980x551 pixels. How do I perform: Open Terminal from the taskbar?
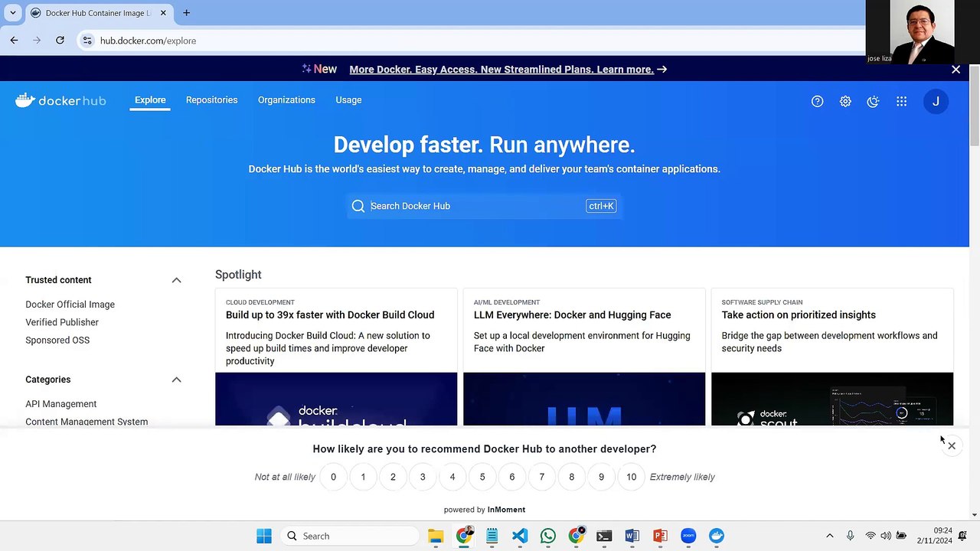tap(604, 536)
